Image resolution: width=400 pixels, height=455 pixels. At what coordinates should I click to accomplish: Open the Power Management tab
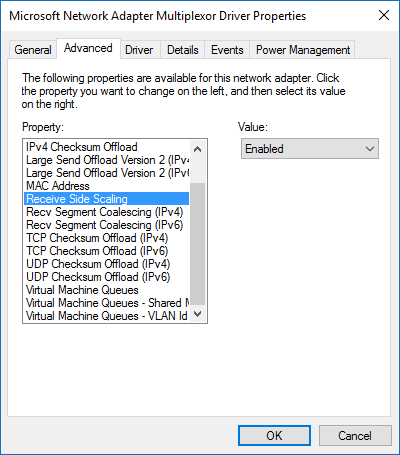pyautogui.click(x=303, y=50)
